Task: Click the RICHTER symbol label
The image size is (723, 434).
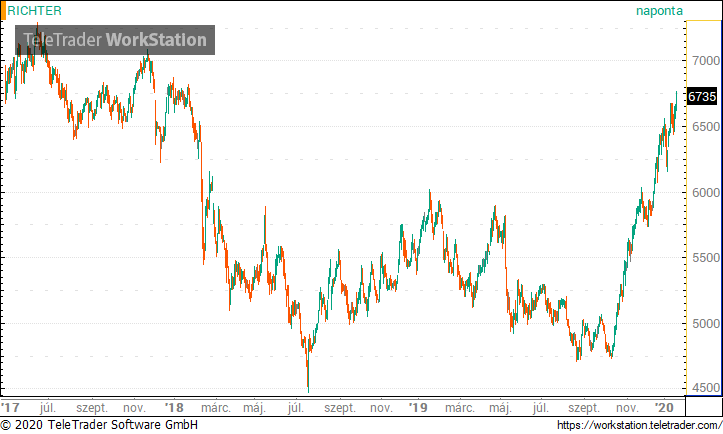Action: 34,11
